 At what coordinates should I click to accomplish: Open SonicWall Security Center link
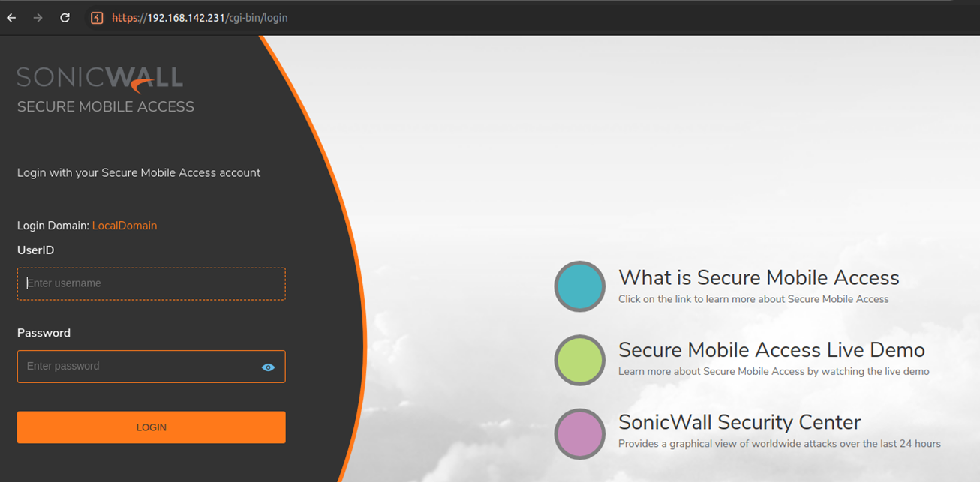(740, 422)
